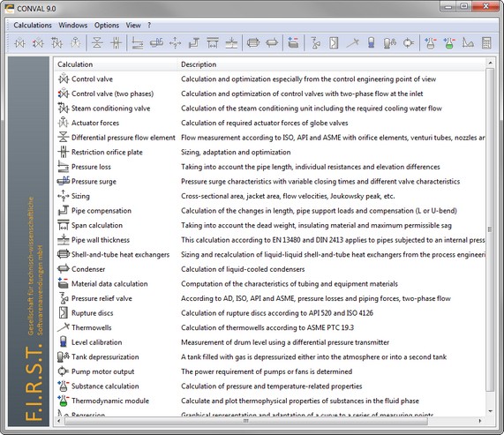Click the Thermodynamic module toolbar icon
Screen dimensions: 504x435
click(448, 42)
